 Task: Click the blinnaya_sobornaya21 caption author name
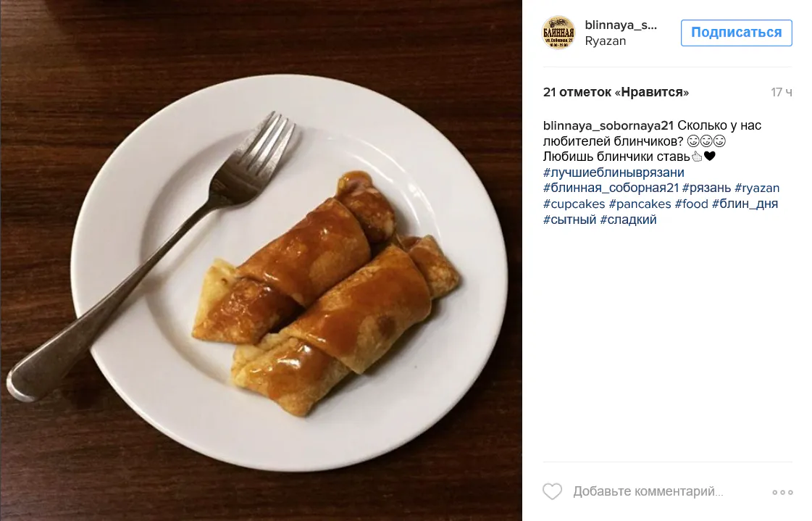[608, 125]
